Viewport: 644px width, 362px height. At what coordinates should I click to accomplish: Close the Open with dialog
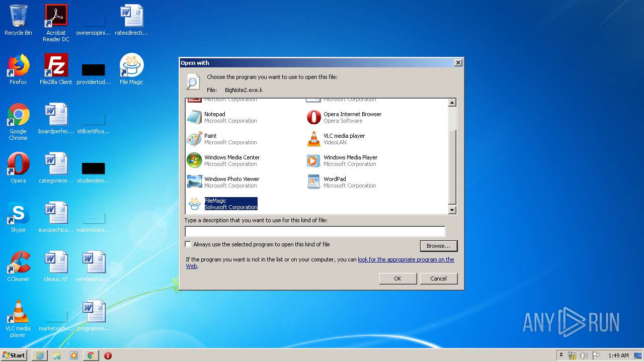tap(458, 63)
